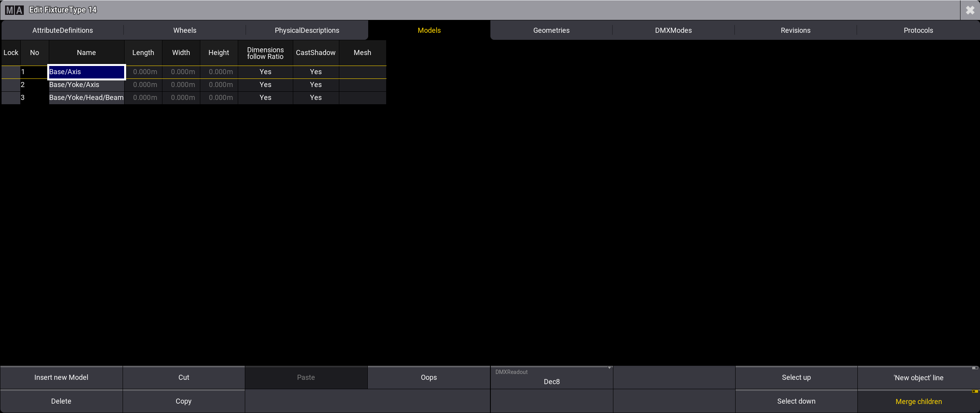Viewport: 980px width, 413px height.
Task: Close the Edit FixtureType window
Action: (x=970, y=10)
